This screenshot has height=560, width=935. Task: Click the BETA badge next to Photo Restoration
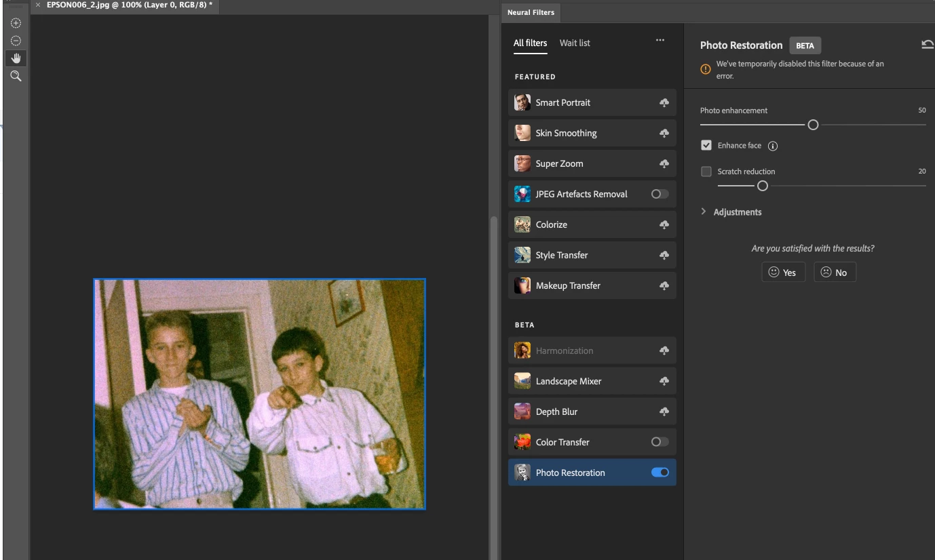(x=805, y=45)
